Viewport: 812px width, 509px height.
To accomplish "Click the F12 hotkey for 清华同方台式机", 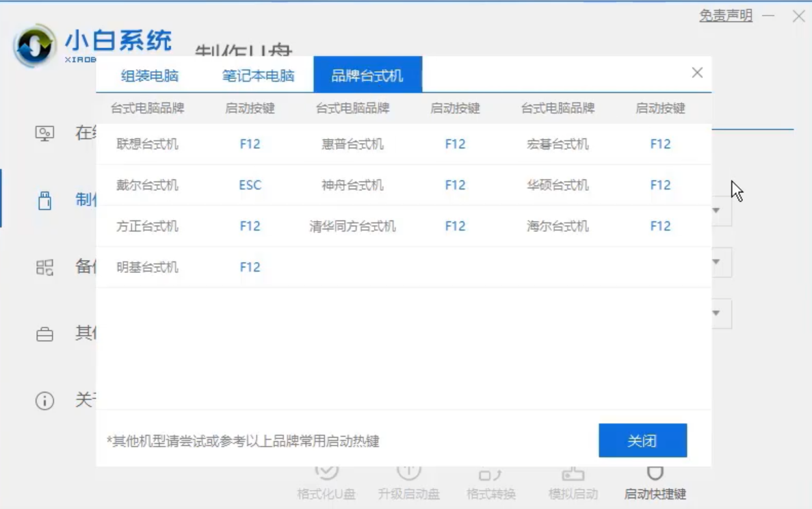I will point(455,226).
